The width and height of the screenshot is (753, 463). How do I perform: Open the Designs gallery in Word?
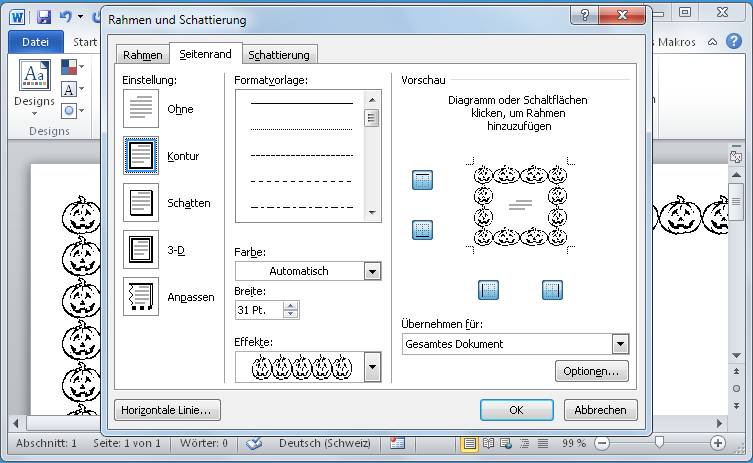[34, 86]
